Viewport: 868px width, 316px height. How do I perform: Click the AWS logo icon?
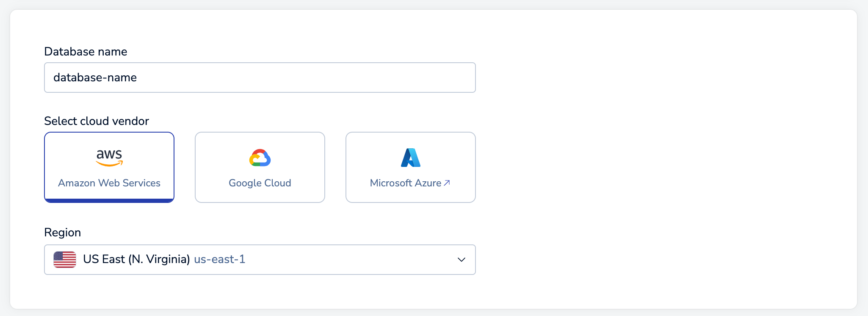pyautogui.click(x=109, y=158)
